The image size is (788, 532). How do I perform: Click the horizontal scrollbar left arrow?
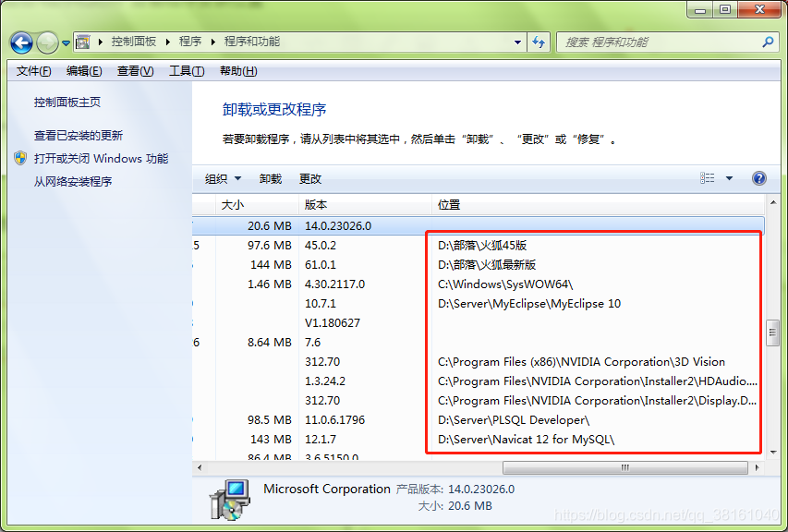200,467
